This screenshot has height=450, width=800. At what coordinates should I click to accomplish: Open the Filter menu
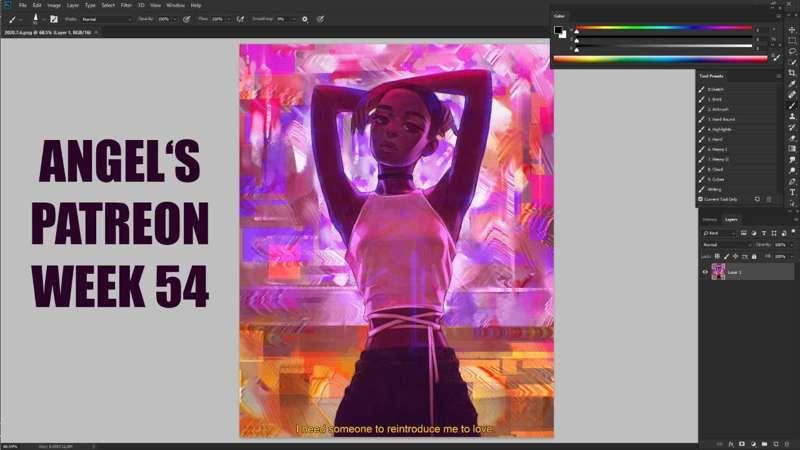126,5
